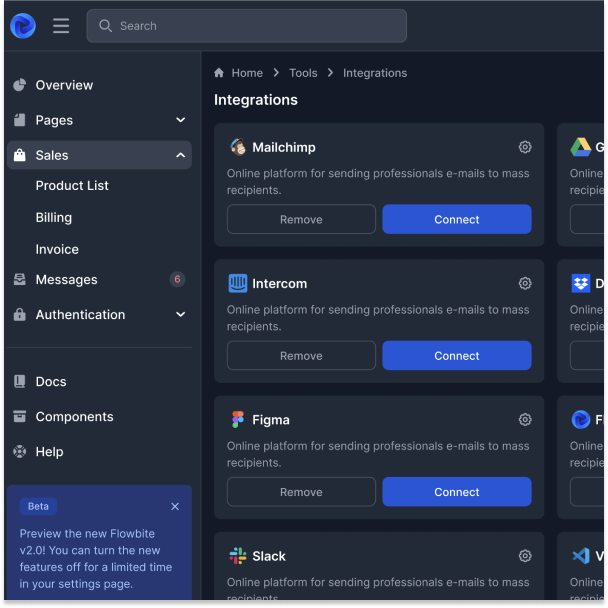Connect the Intercom integration
This screenshot has width=608, height=608.
point(457,356)
